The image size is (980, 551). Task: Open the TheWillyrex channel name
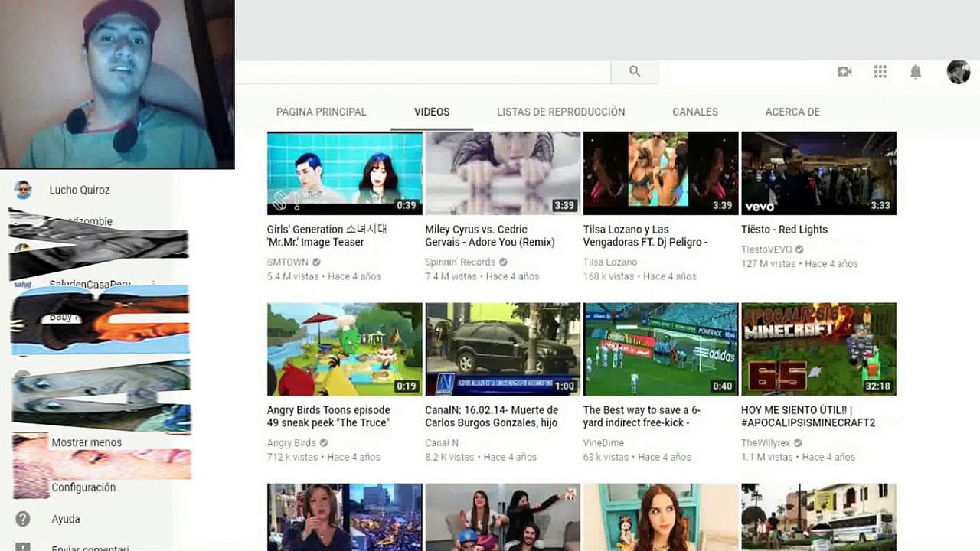pos(766,443)
